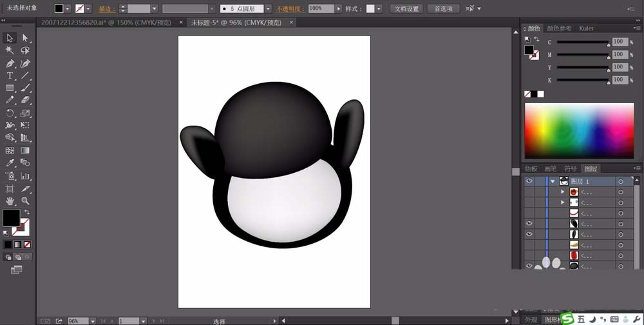This screenshot has width=644, height=325.
Task: Activate the Draw Behind mode
Action: pos(17,257)
